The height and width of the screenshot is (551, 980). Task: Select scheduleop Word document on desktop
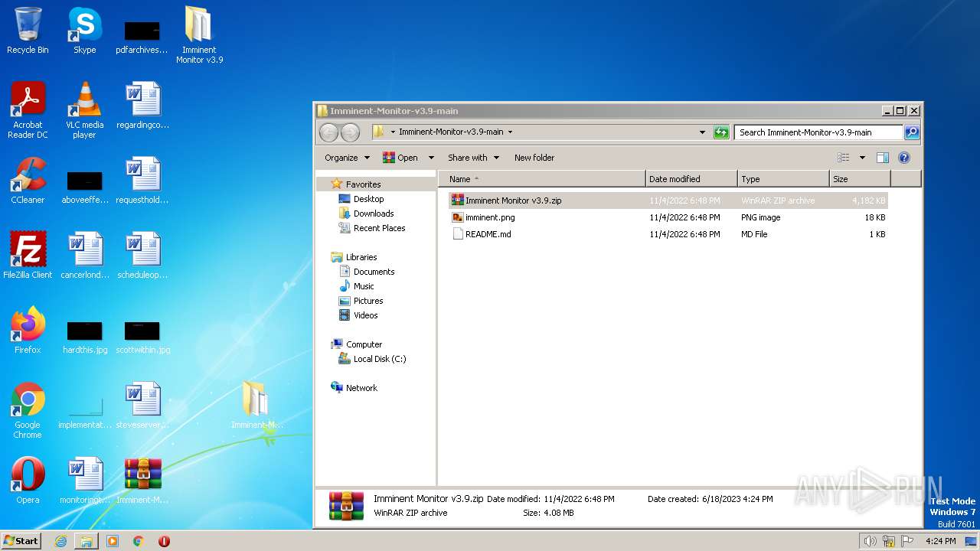pyautogui.click(x=142, y=256)
